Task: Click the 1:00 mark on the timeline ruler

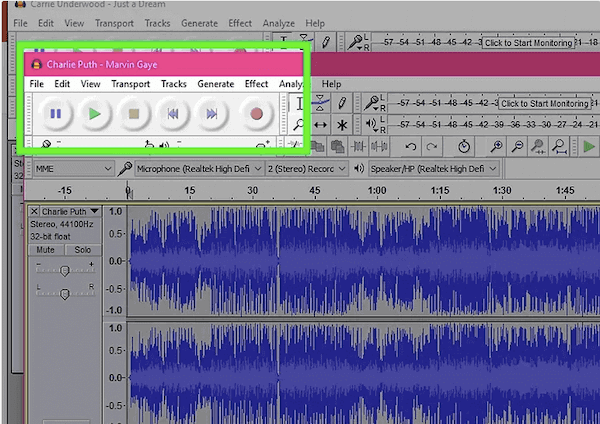Action: [377, 191]
